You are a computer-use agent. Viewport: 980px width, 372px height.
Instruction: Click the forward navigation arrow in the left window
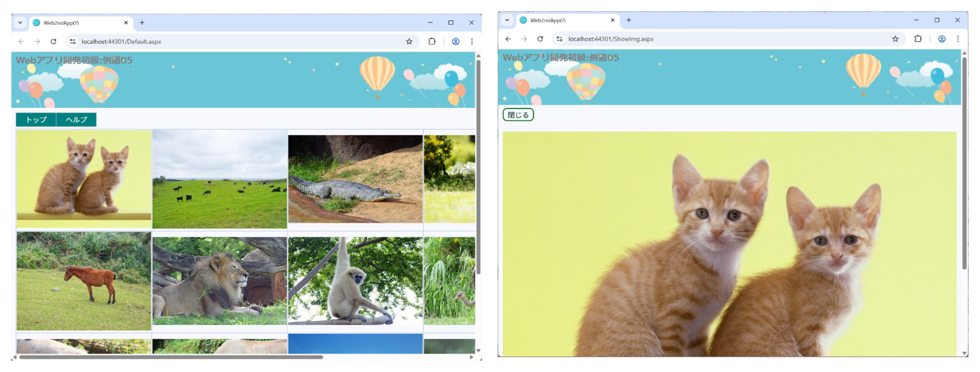[36, 41]
